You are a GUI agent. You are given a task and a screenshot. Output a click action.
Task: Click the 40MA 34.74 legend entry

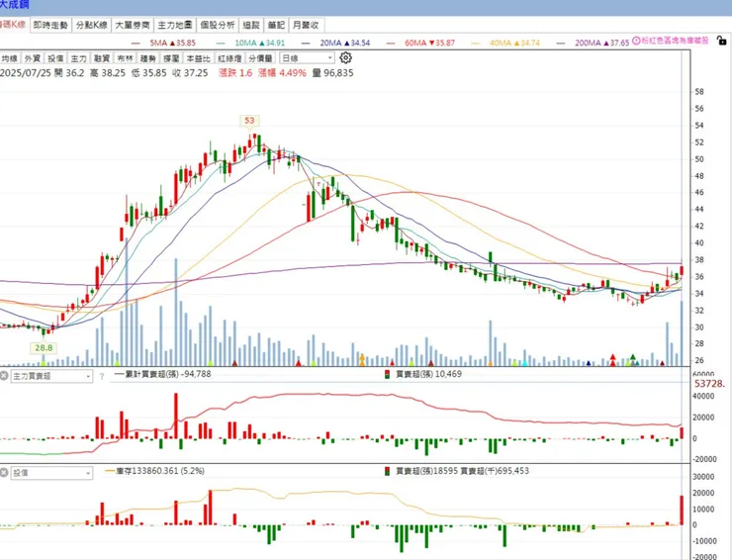pyautogui.click(x=506, y=43)
